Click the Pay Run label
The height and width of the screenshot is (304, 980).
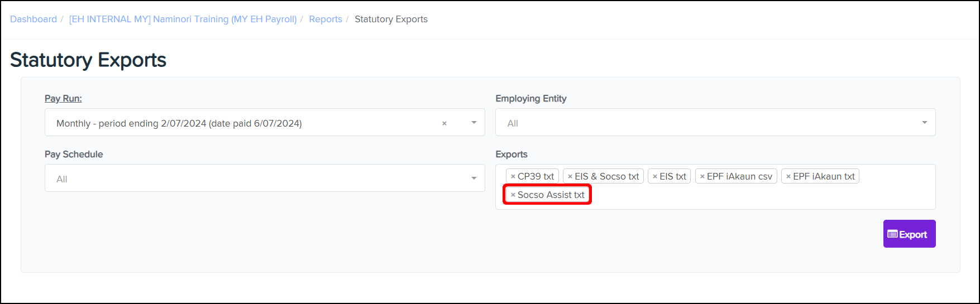coord(63,98)
